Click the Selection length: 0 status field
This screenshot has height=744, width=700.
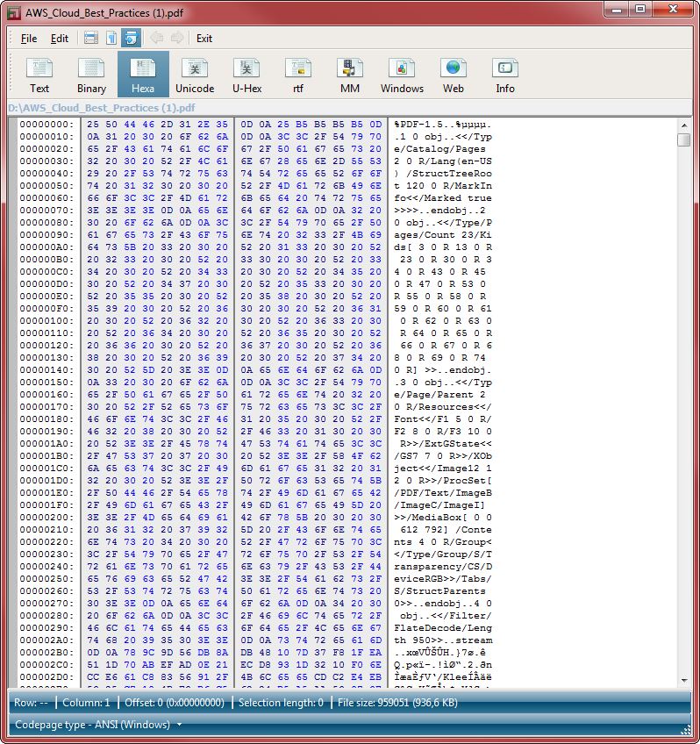click(x=281, y=703)
